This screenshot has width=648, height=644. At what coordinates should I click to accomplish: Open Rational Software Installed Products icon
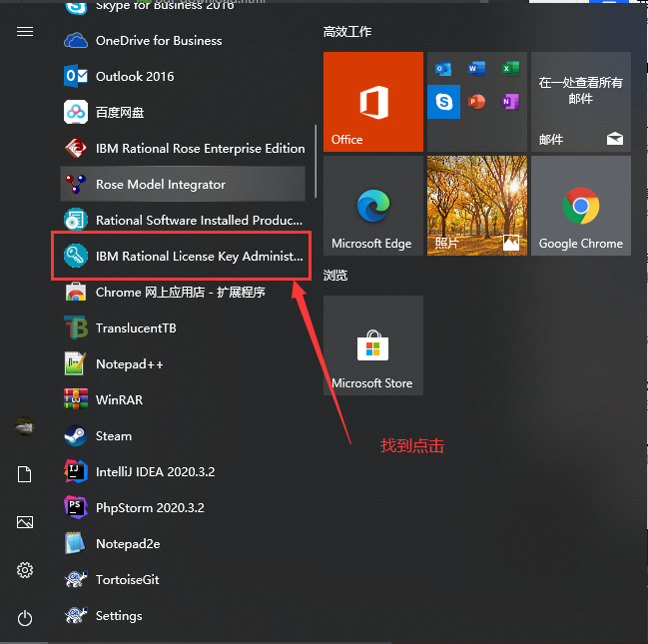pos(76,220)
